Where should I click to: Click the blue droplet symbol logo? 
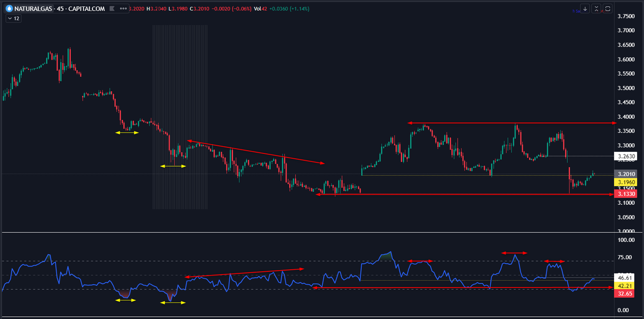(9, 9)
